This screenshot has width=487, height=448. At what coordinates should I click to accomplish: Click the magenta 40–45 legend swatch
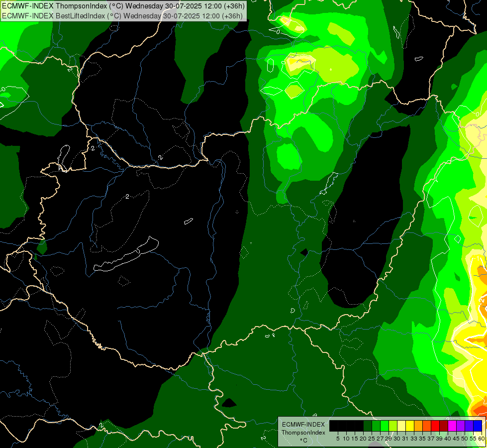click(452, 426)
